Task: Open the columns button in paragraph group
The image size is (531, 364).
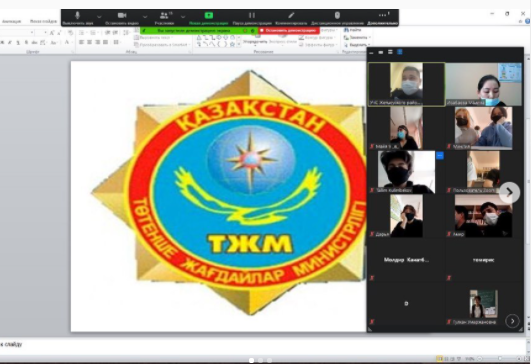Action: pyautogui.click(x=116, y=42)
